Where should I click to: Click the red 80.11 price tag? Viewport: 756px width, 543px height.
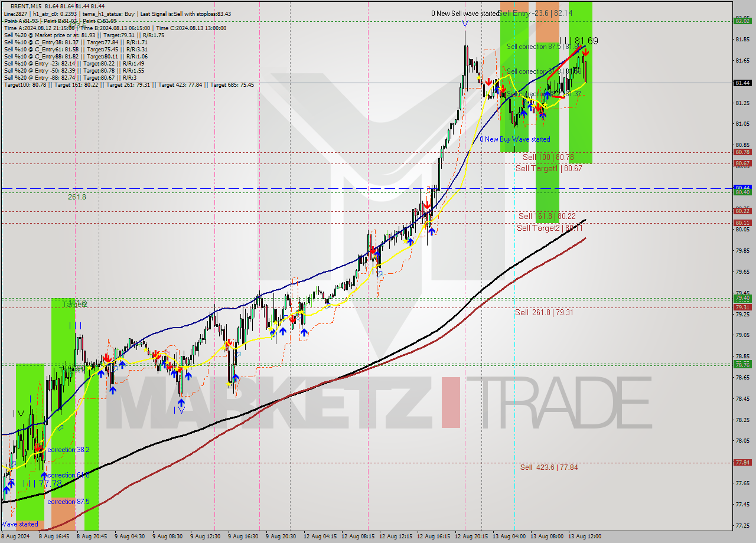pos(742,223)
